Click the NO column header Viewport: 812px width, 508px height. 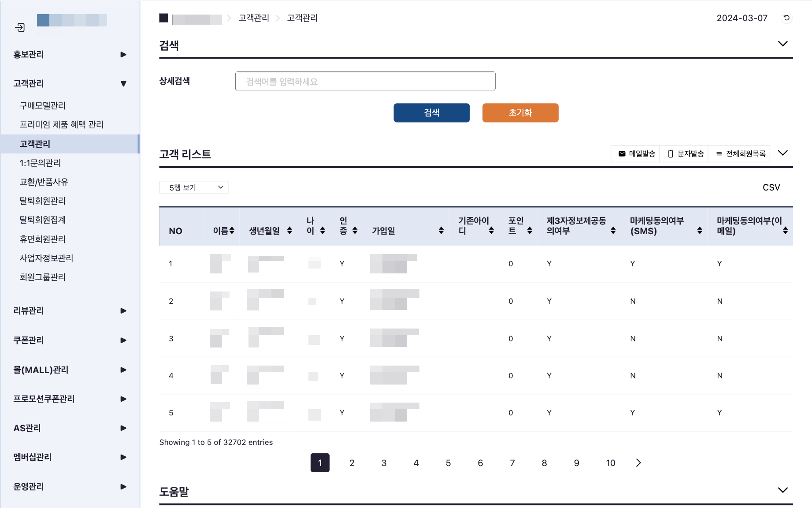pos(176,231)
